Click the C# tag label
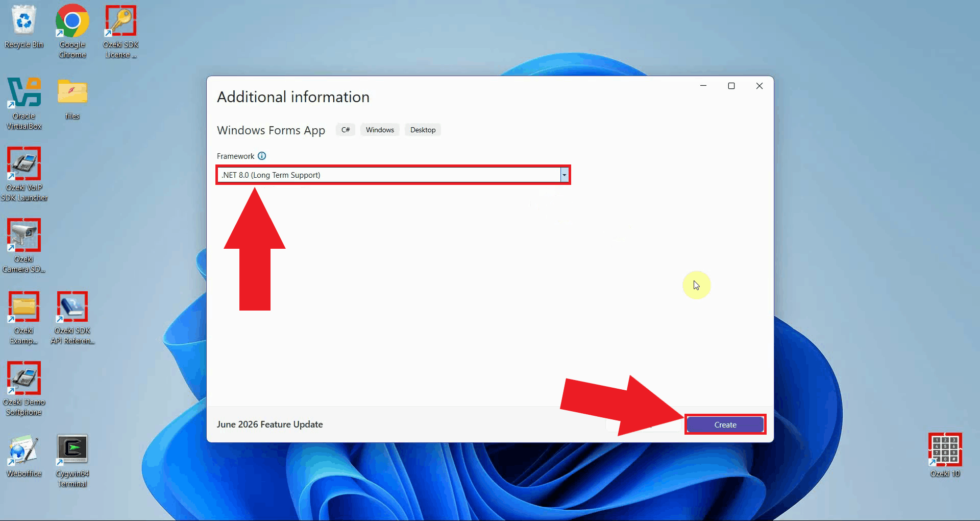Viewport: 980px width, 521px height. (x=346, y=130)
